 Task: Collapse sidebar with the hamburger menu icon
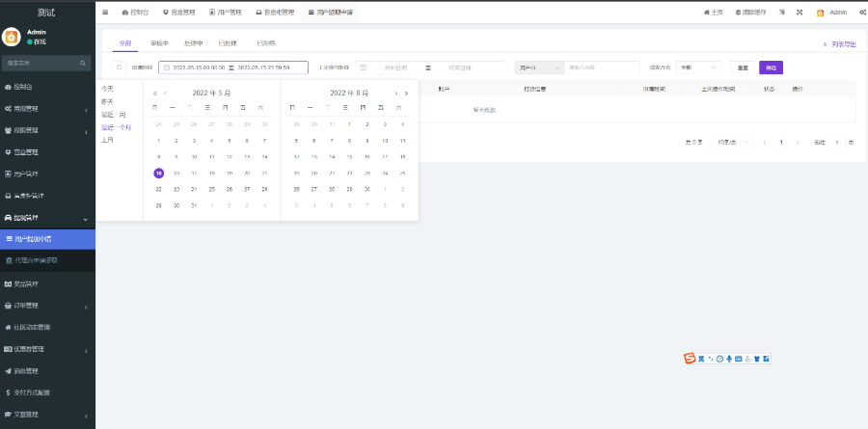click(x=105, y=13)
